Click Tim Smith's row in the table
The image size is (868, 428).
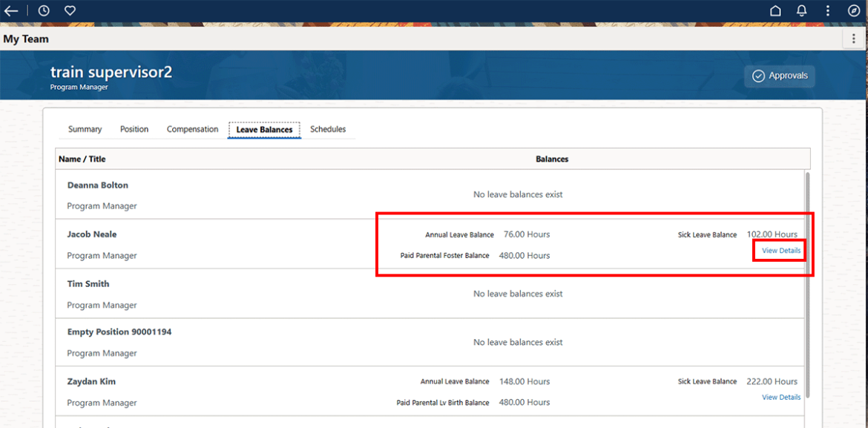tap(88, 283)
